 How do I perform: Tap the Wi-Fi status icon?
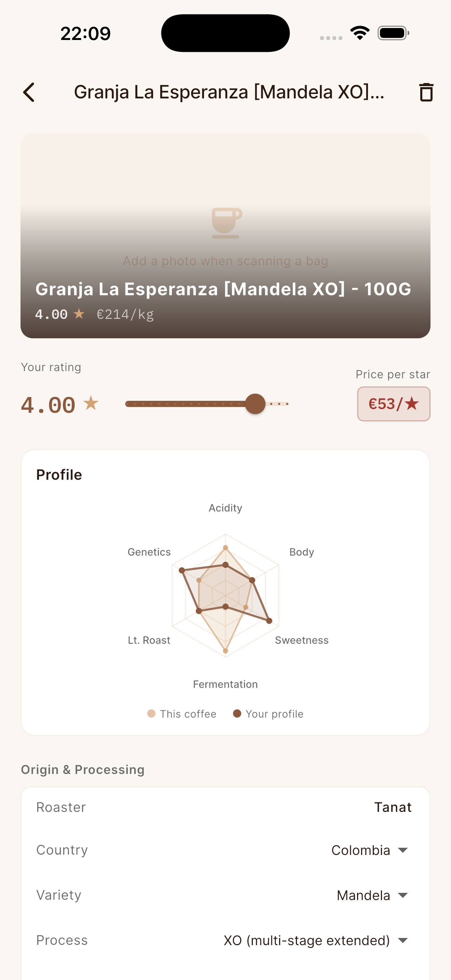tap(360, 33)
